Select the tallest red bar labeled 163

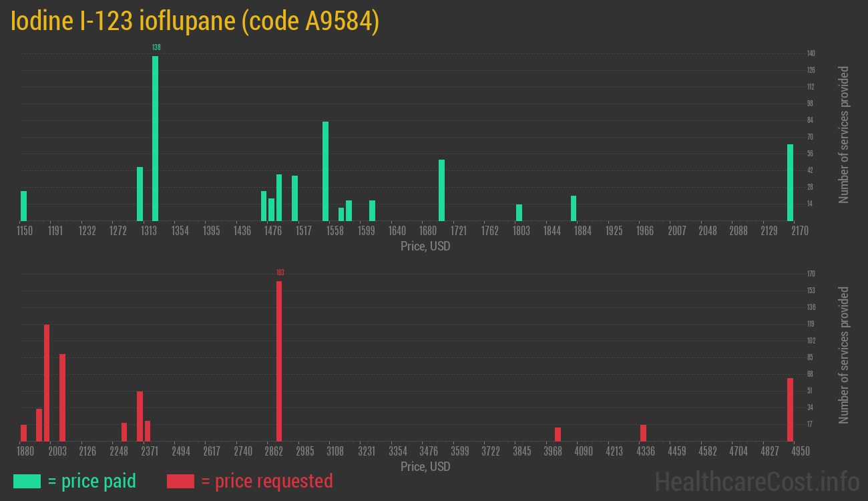(x=279, y=361)
